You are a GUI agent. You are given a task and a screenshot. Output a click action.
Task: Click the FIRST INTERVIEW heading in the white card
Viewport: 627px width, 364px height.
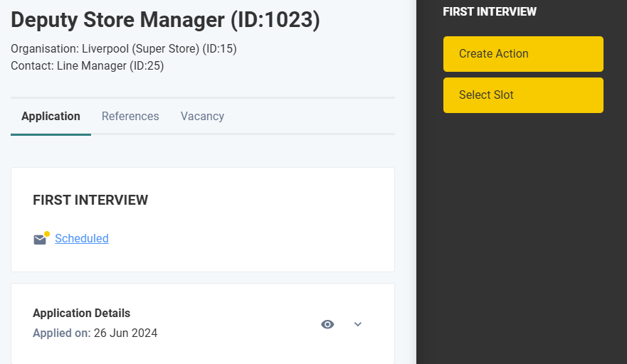coord(90,200)
